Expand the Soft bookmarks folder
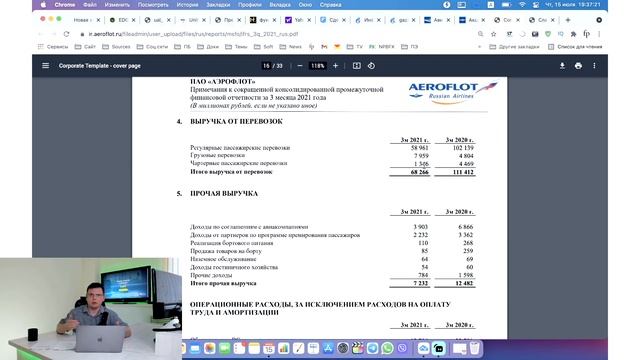This screenshot has height=360, width=640. (x=264, y=47)
